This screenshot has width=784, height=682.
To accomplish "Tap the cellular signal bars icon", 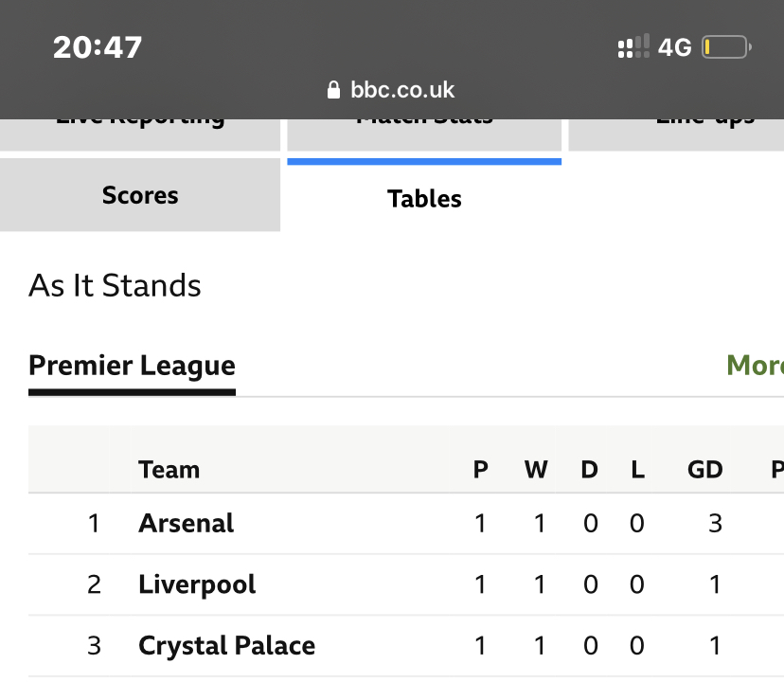I will pyautogui.click(x=633, y=47).
